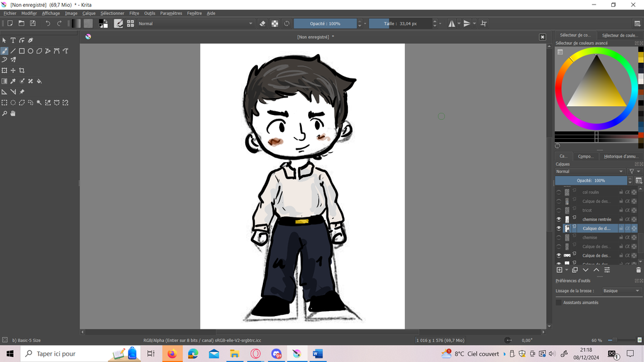Enable horizontal mirror tool
This screenshot has height=362, width=644.
[x=451, y=23]
